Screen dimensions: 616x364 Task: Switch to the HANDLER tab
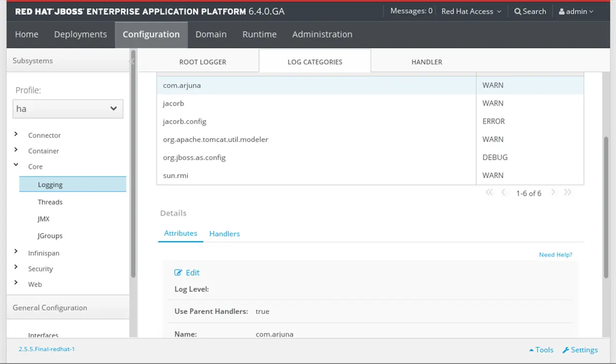pyautogui.click(x=427, y=62)
